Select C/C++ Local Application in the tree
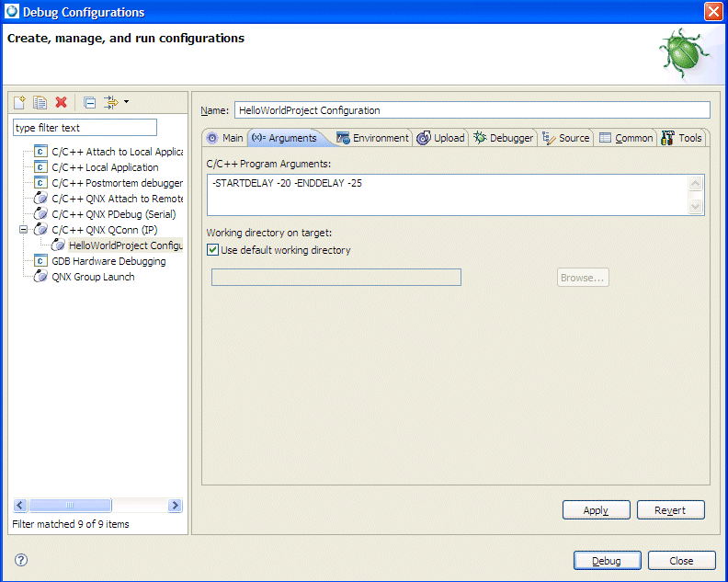The width and height of the screenshot is (728, 582). point(105,167)
